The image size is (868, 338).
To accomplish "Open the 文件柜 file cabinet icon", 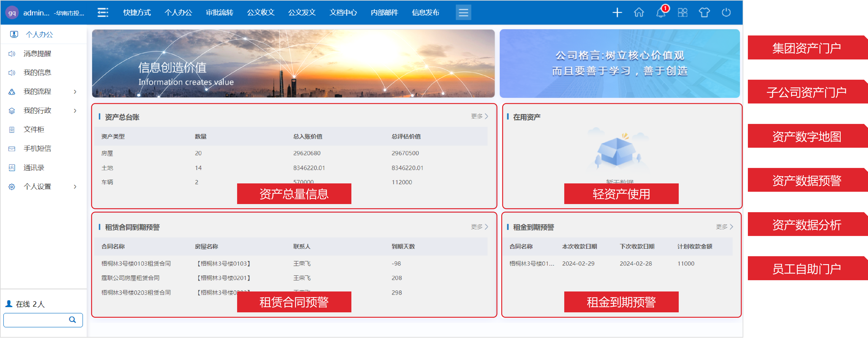I will (12, 129).
